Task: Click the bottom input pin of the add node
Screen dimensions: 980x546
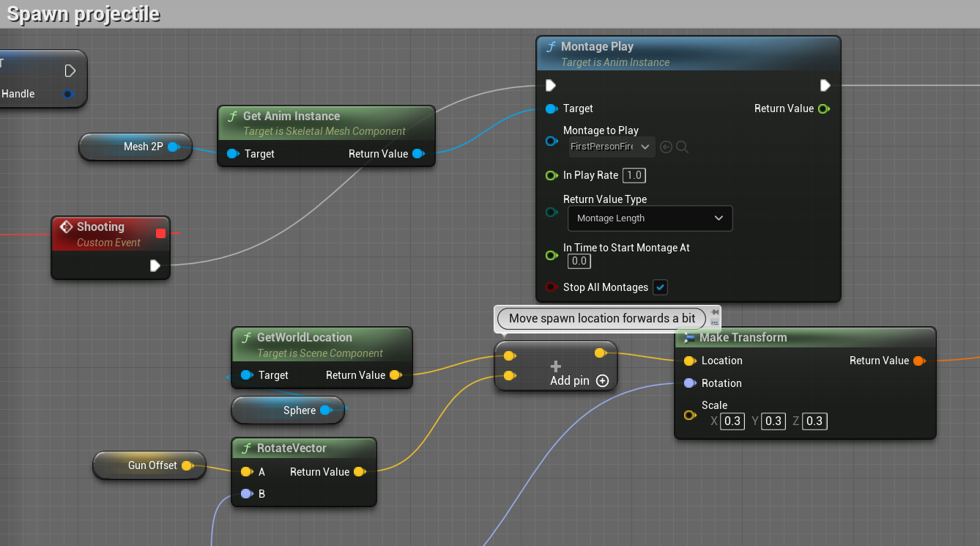Action: tap(509, 377)
